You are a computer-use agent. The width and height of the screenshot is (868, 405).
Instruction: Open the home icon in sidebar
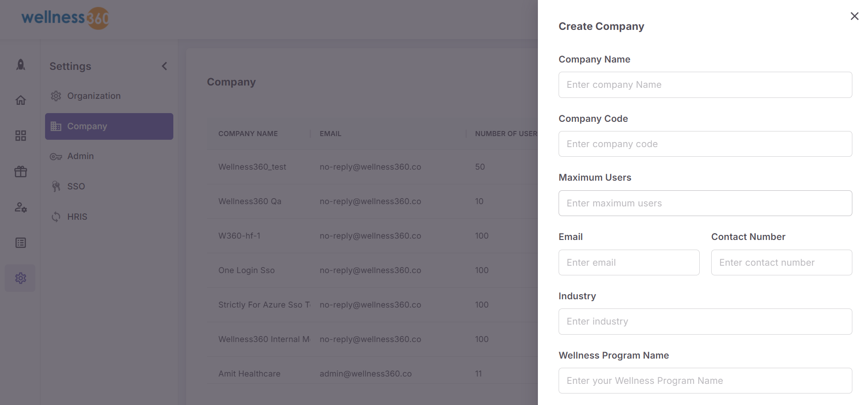click(x=21, y=100)
